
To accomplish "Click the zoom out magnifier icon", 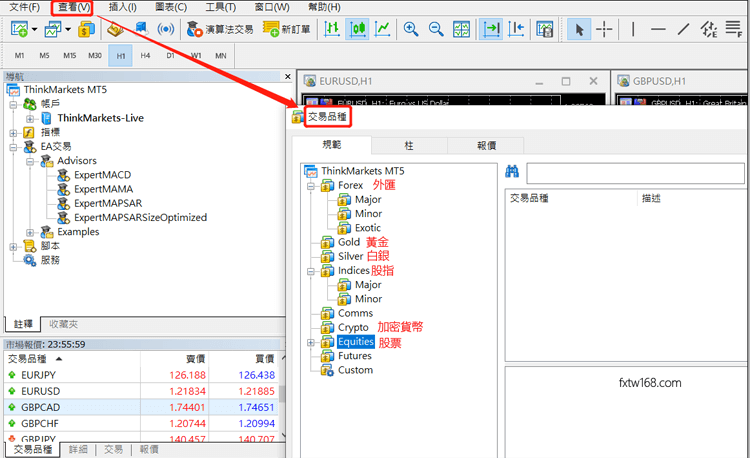I will pyautogui.click(x=436, y=30).
